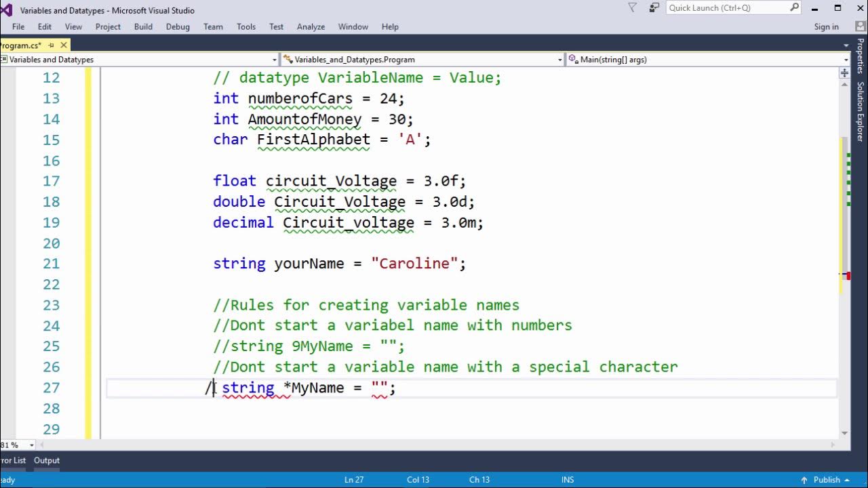Click the Sign in link

click(x=826, y=26)
